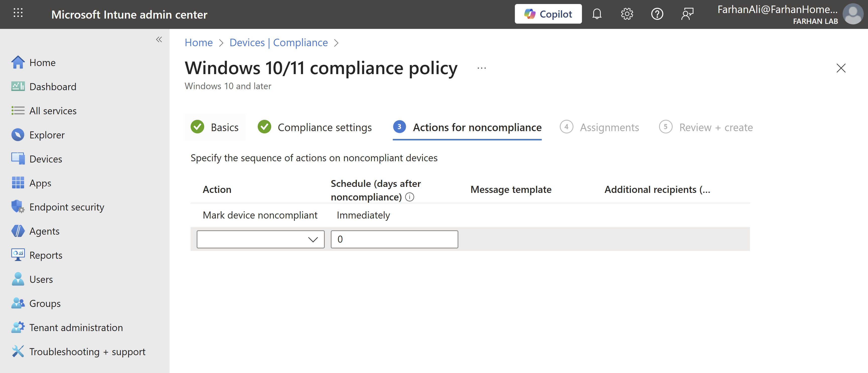This screenshot has height=373, width=868.
Task: Switch to the Basics tab
Action: click(x=215, y=127)
